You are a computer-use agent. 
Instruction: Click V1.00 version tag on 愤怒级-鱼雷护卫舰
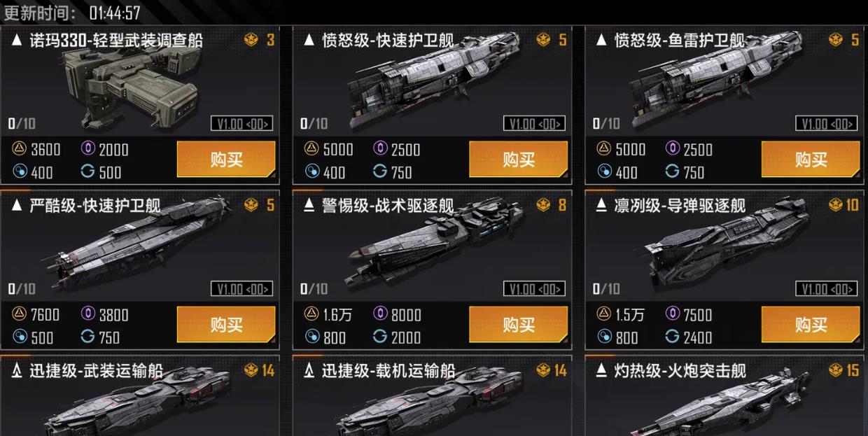click(x=826, y=124)
